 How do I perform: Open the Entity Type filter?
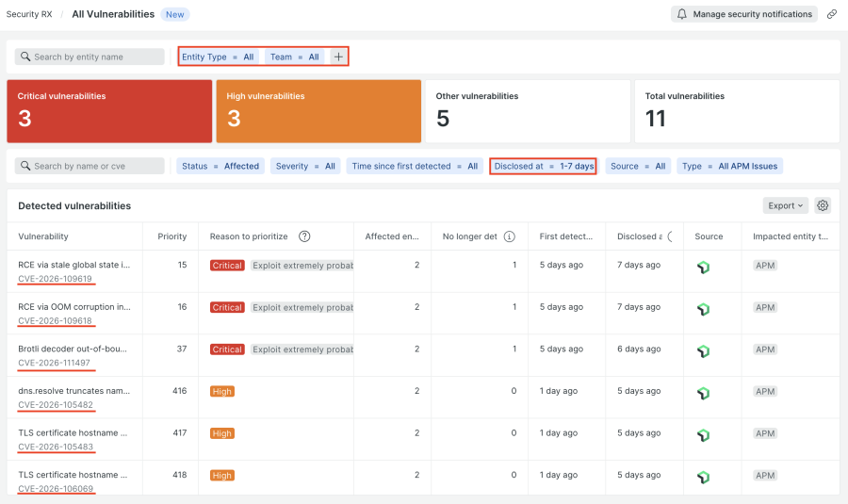pyautogui.click(x=218, y=57)
